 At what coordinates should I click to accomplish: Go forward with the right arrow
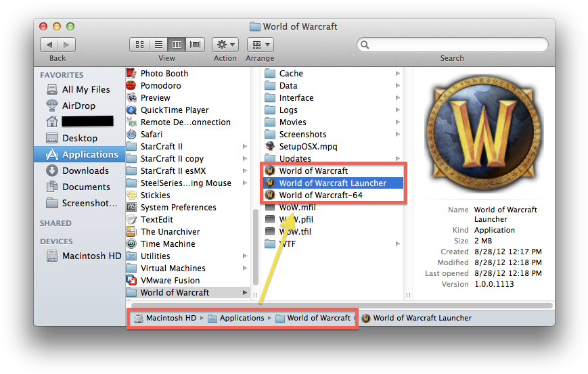pyautogui.click(x=67, y=45)
